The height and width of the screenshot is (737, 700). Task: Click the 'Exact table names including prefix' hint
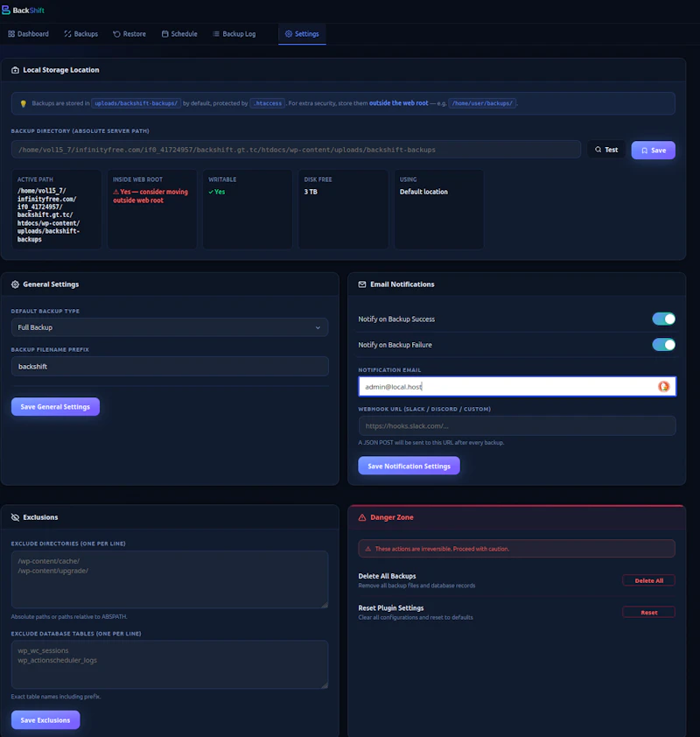tap(56, 697)
